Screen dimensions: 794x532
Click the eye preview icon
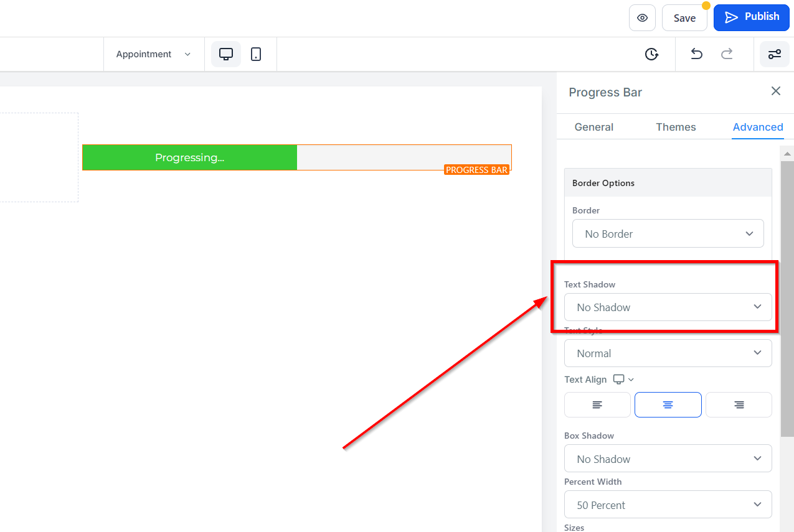pyautogui.click(x=642, y=18)
